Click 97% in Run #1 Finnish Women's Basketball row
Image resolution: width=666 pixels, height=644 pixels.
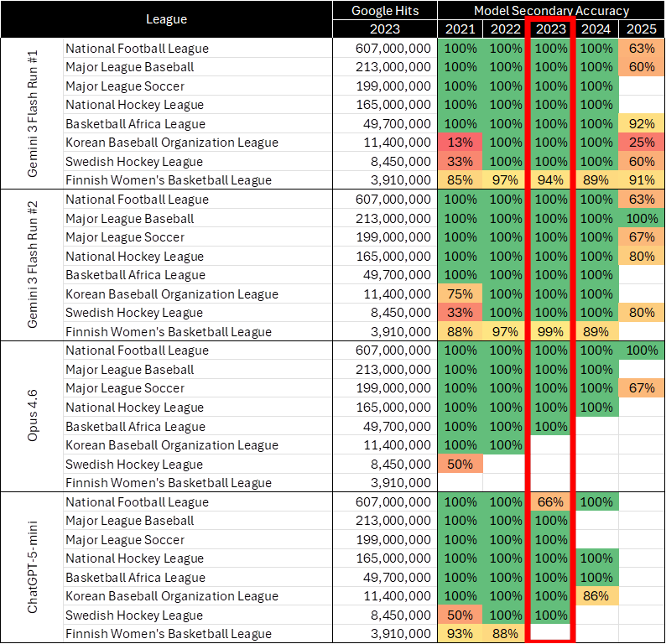tap(506, 180)
